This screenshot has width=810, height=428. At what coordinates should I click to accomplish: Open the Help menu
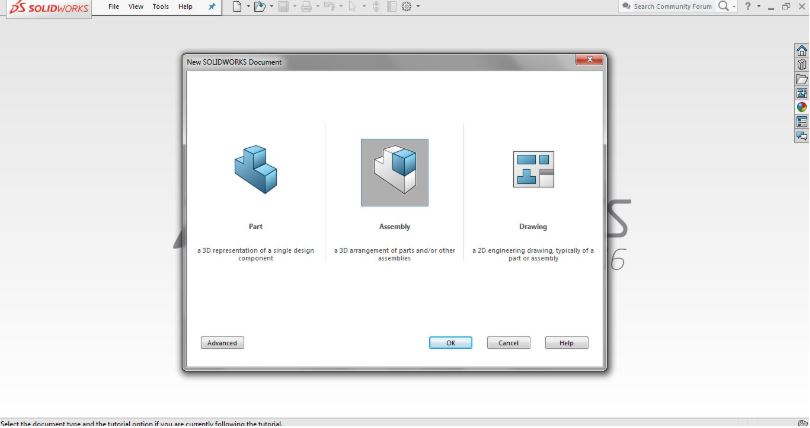pos(185,7)
